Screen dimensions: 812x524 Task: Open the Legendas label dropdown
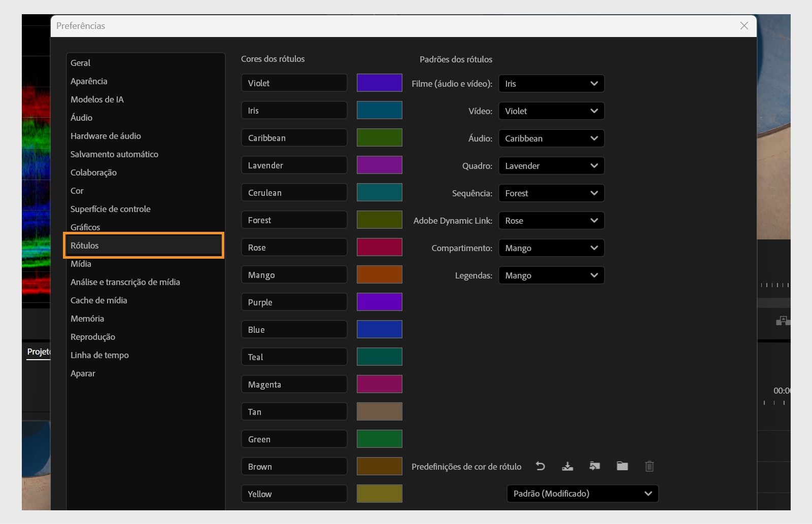(552, 275)
